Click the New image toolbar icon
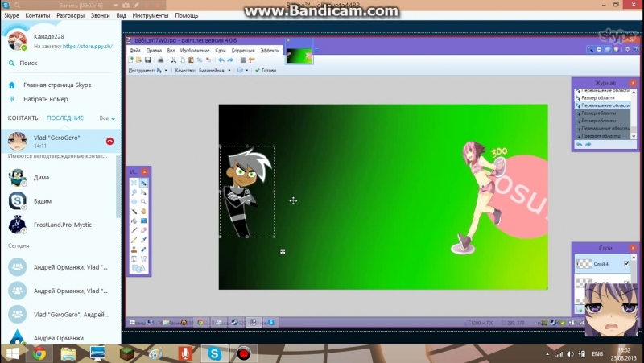This screenshot has width=644, height=363. (131, 60)
